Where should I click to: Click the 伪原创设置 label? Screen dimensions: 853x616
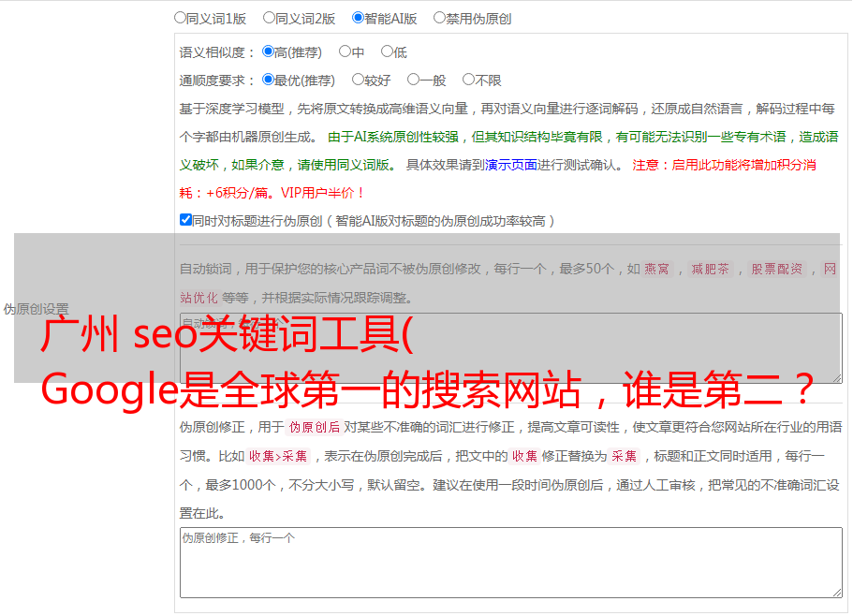point(36,309)
